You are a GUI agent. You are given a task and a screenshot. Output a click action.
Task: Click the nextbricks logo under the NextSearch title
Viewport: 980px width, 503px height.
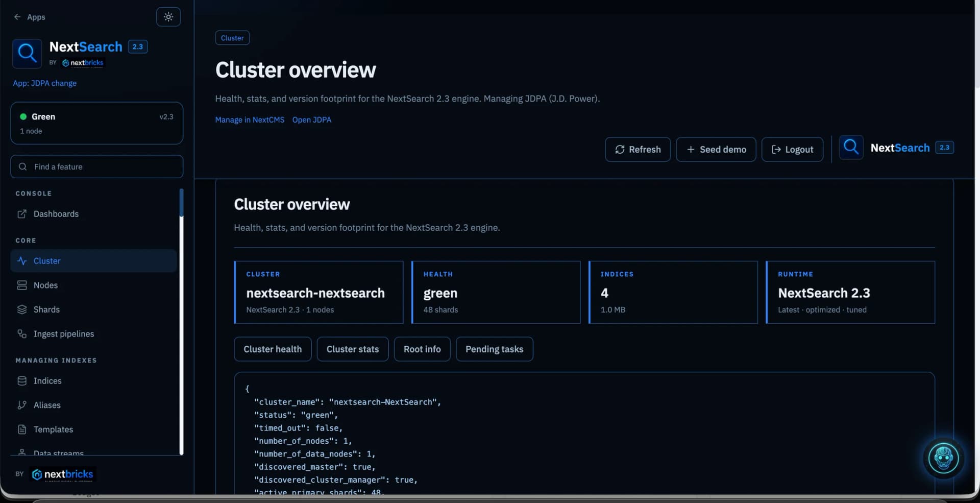click(x=83, y=63)
